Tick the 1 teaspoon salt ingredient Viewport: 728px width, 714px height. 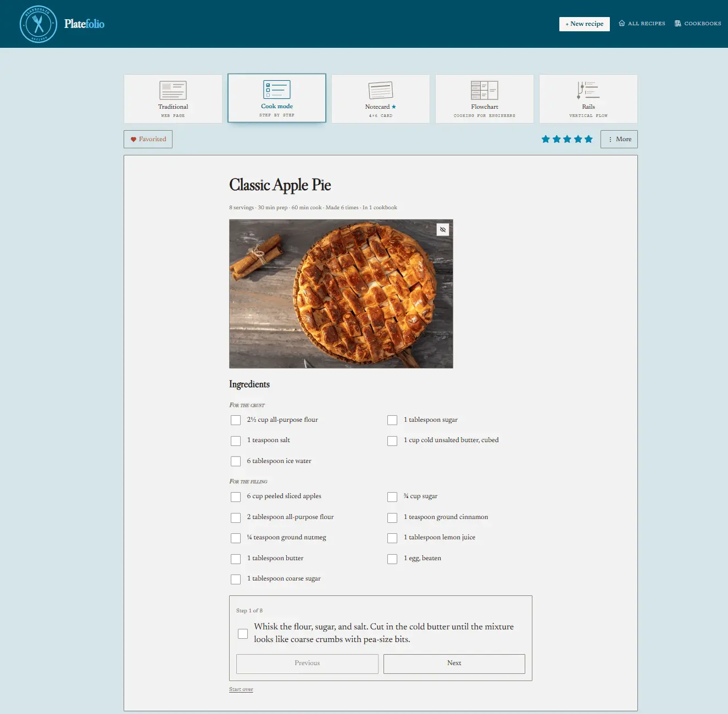[236, 441]
